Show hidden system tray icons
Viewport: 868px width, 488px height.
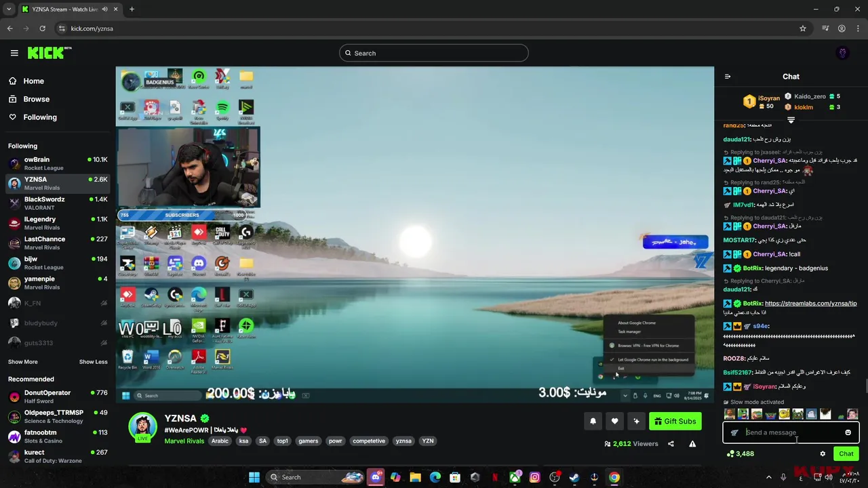pyautogui.click(x=768, y=477)
